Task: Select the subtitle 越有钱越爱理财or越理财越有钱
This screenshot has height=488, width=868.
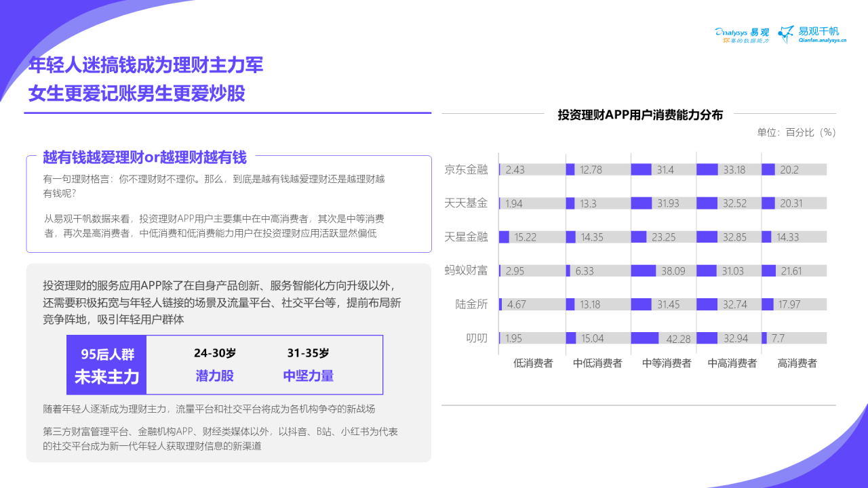Action: pyautogui.click(x=144, y=157)
